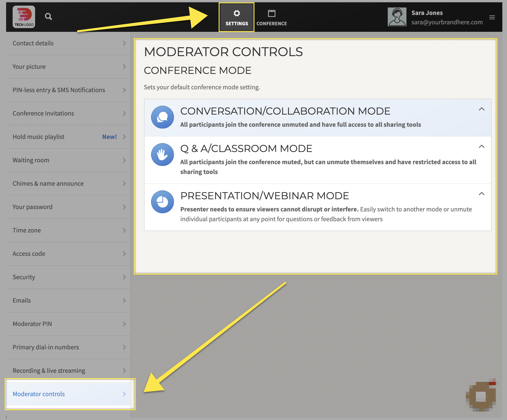Open Hold music playlist settings
The image size is (507, 420).
(x=39, y=137)
